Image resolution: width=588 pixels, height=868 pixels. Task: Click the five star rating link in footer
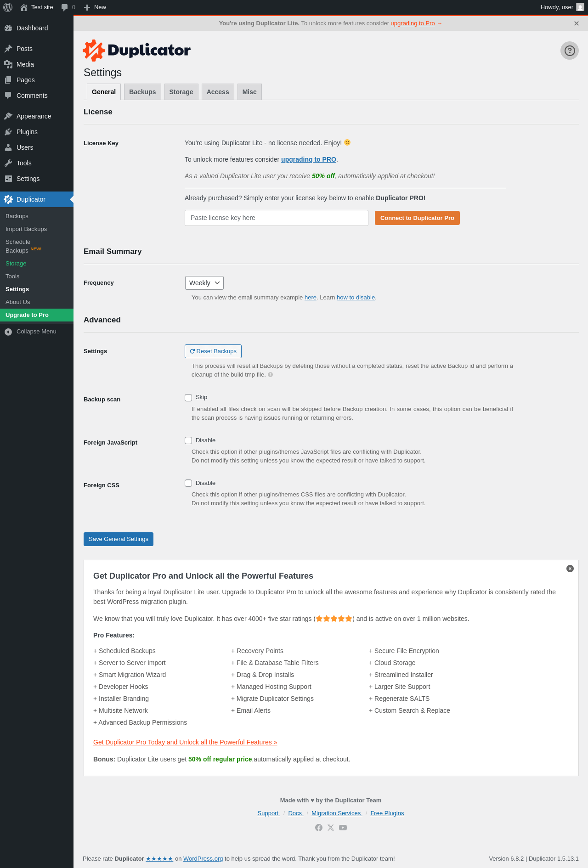(x=159, y=859)
